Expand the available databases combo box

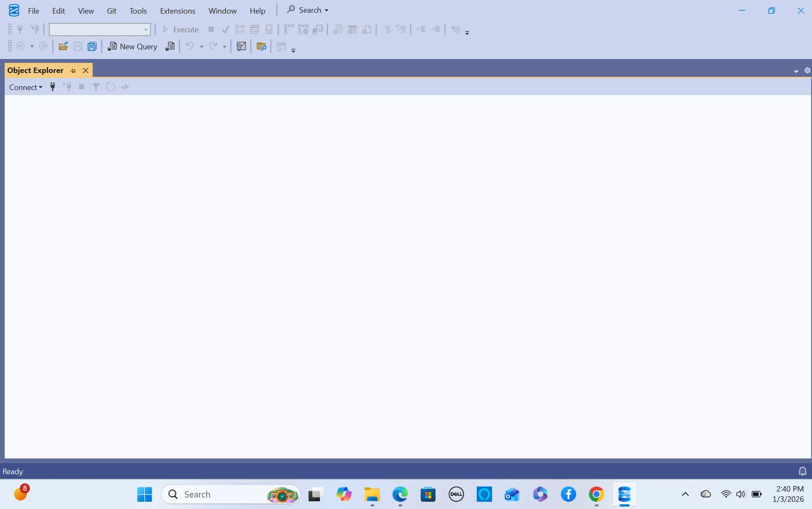pyautogui.click(x=146, y=30)
